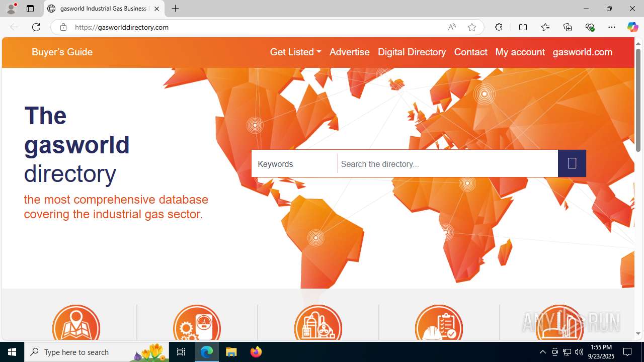Go to the Advertise page
This screenshot has width=644, height=362.
pyautogui.click(x=350, y=52)
